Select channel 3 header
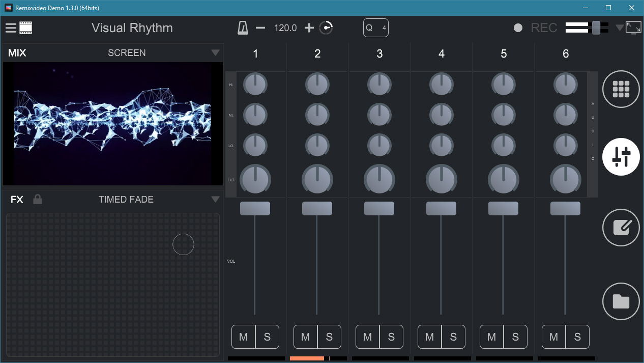644x363 pixels. (379, 54)
